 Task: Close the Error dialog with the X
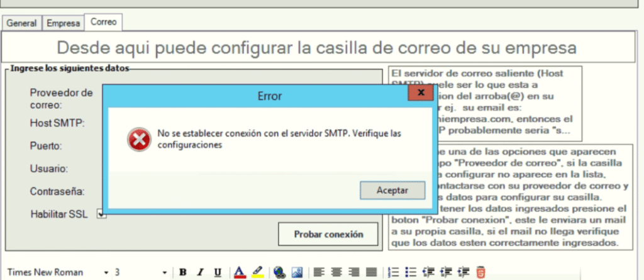417,94
